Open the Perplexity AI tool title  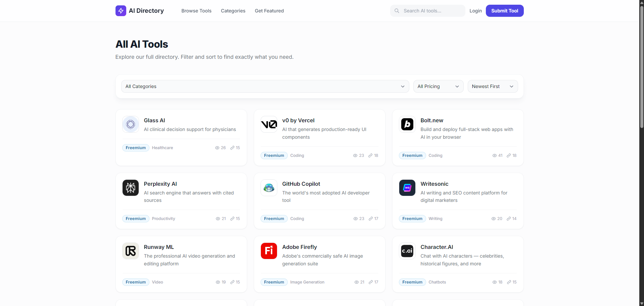[x=160, y=184]
